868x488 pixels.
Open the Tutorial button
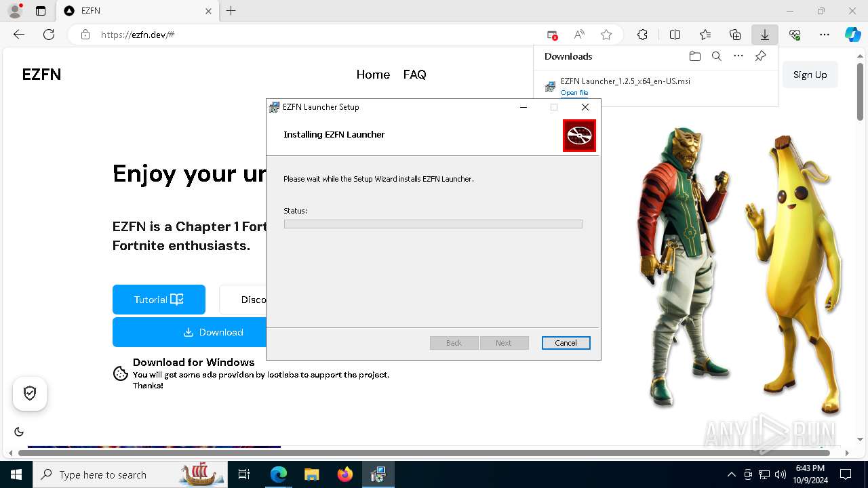(x=159, y=300)
